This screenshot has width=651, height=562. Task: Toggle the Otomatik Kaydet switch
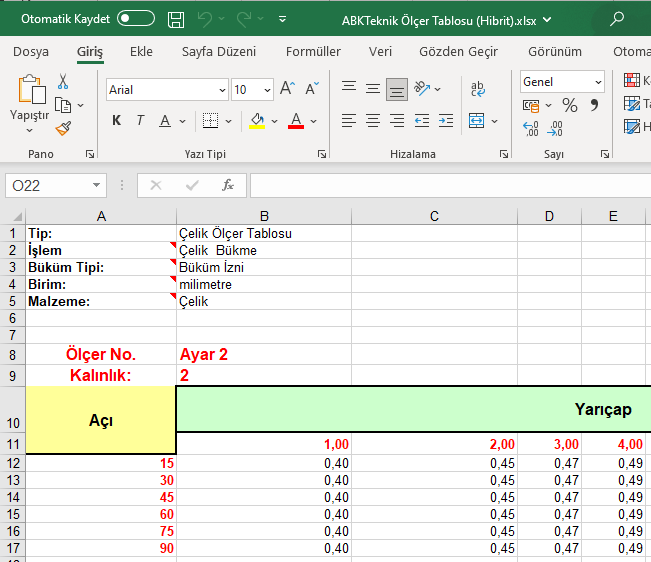point(136,18)
